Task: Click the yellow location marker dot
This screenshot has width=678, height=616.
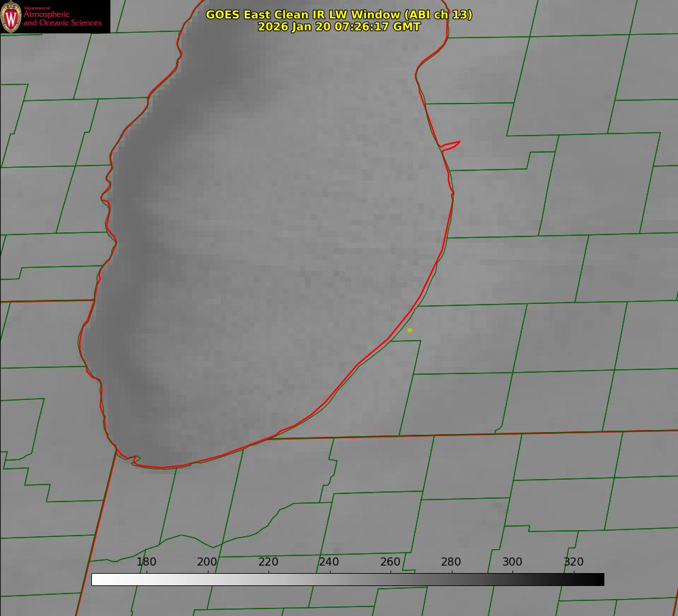Action: point(410,330)
